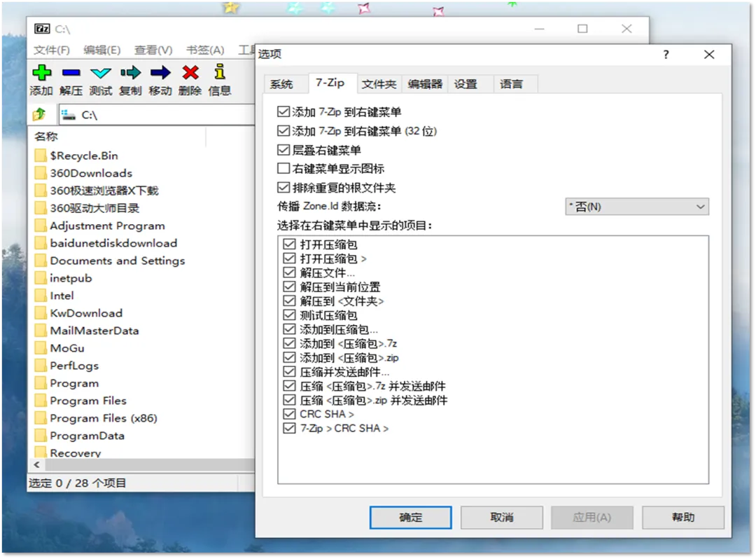Open the 传播 Zone.Id 数据流 dropdown
756x559 pixels.
[637, 207]
